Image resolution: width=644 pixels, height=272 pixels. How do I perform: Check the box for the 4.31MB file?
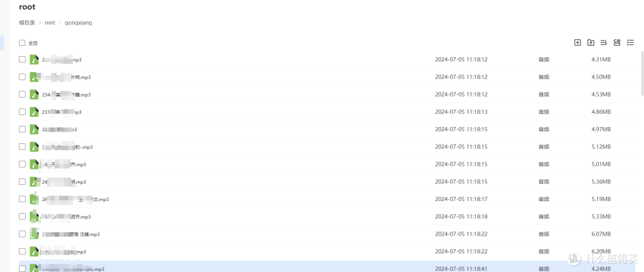(22, 59)
